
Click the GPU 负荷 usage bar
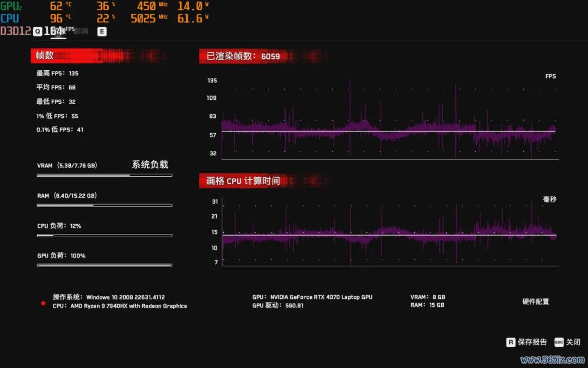point(104,265)
